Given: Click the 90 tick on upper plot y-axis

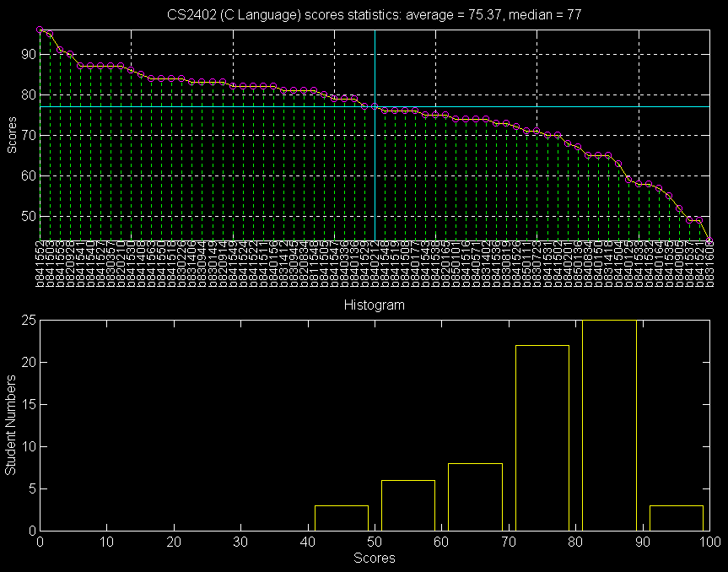Looking at the screenshot, I should coord(27,54).
